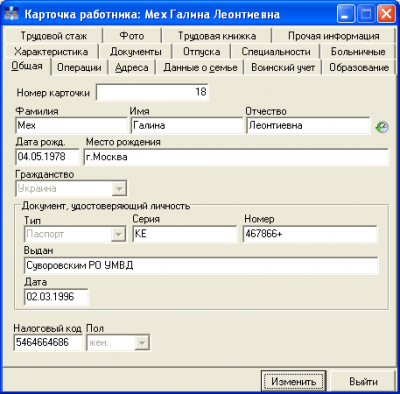Viewport: 400px width, 394px height.
Task: Select the Специальности tab
Action: (x=276, y=51)
